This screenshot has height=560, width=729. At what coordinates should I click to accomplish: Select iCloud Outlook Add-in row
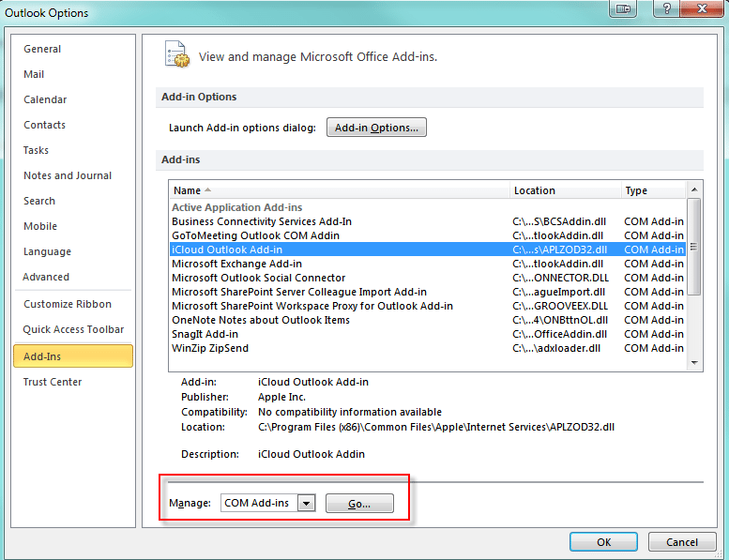[x=428, y=250]
